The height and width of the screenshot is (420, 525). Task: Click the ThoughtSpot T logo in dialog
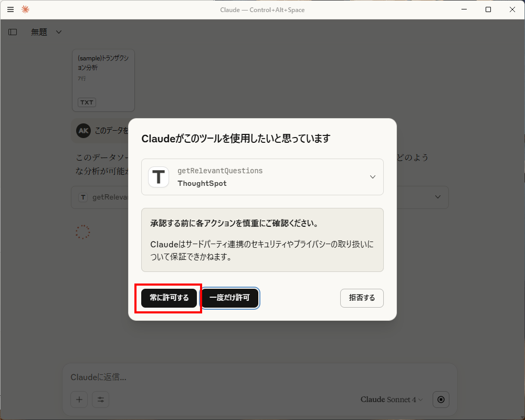159,177
